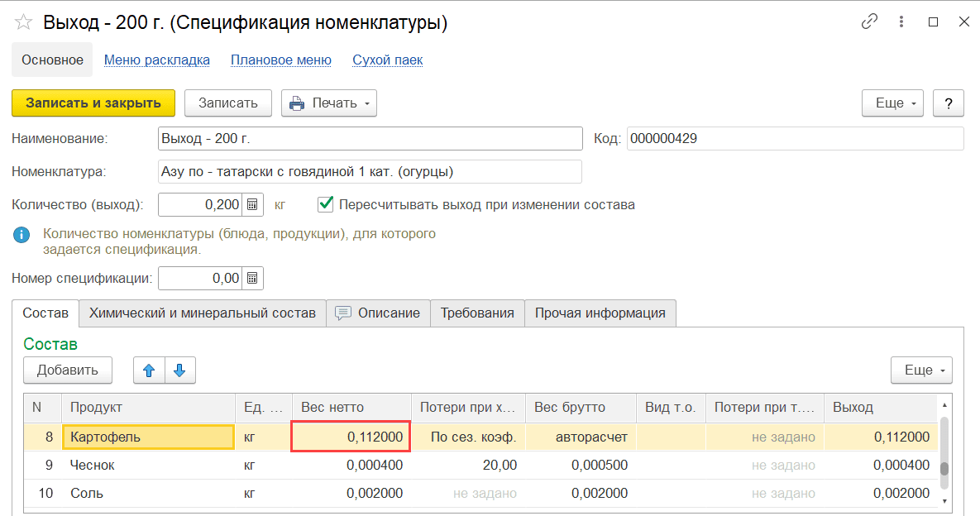Open the three-dot window options menu

click(x=901, y=22)
